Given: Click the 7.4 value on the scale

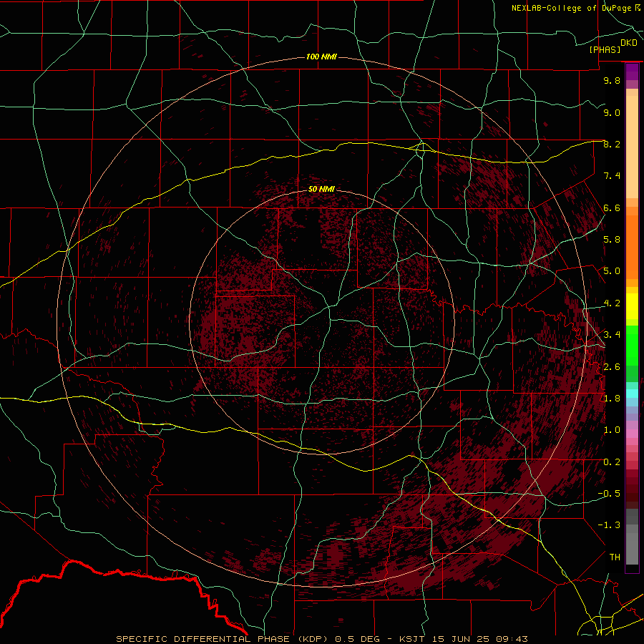Looking at the screenshot, I should click(x=612, y=176).
